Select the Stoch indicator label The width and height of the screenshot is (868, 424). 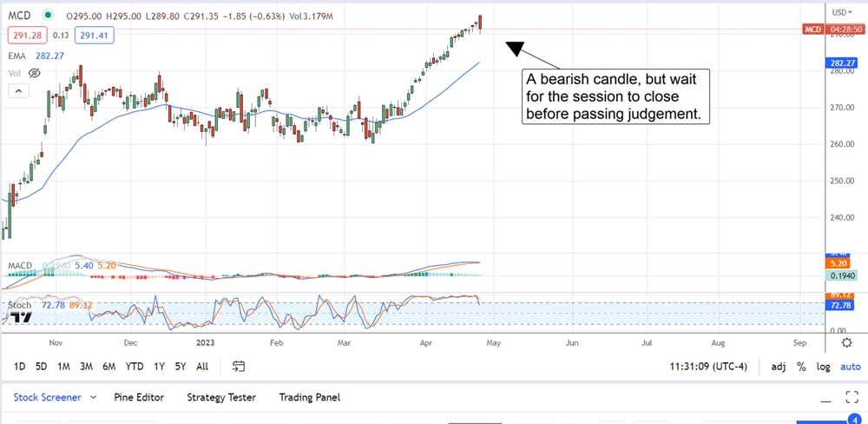(19, 305)
